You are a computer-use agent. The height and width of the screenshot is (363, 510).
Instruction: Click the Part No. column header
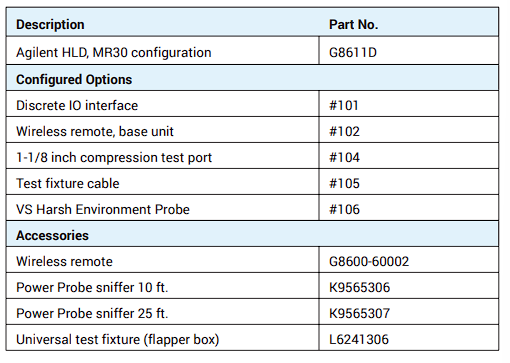coord(353,25)
